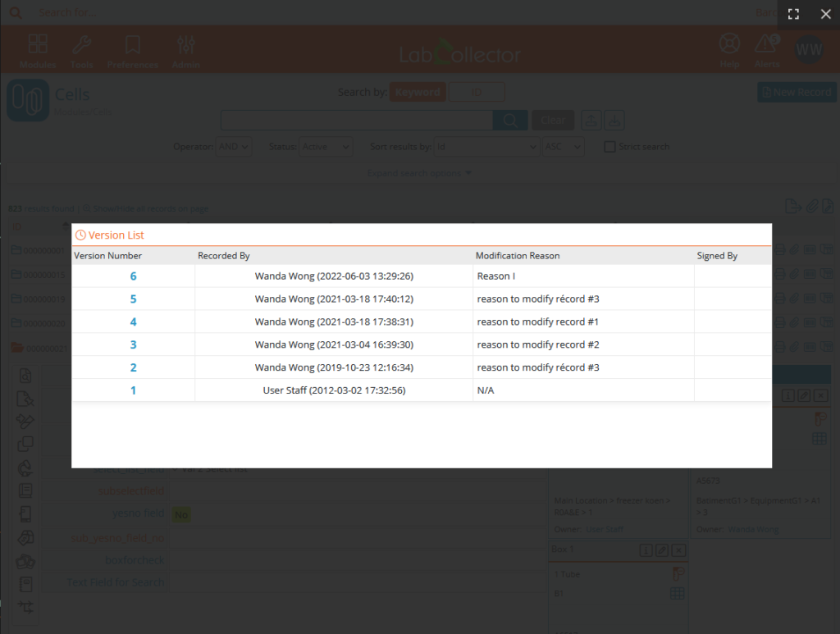Open the Status Active dropdown
Screen dimensions: 840x634
tap(326, 147)
